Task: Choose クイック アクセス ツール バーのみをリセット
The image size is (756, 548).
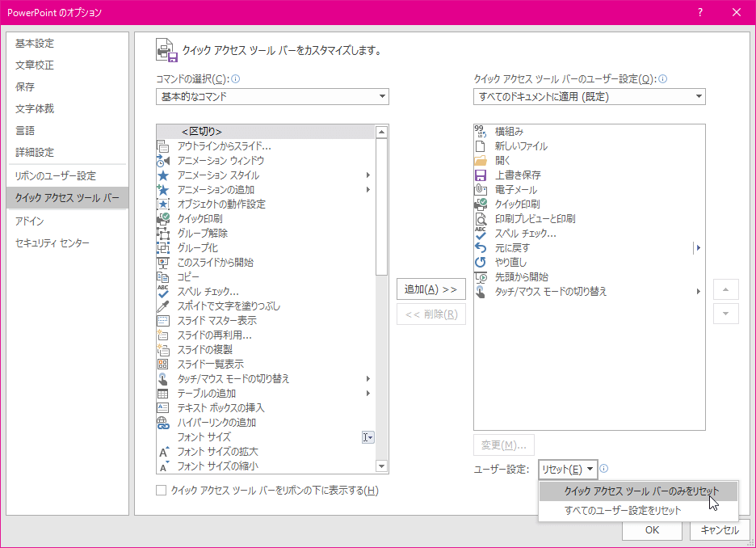Action: [638, 491]
